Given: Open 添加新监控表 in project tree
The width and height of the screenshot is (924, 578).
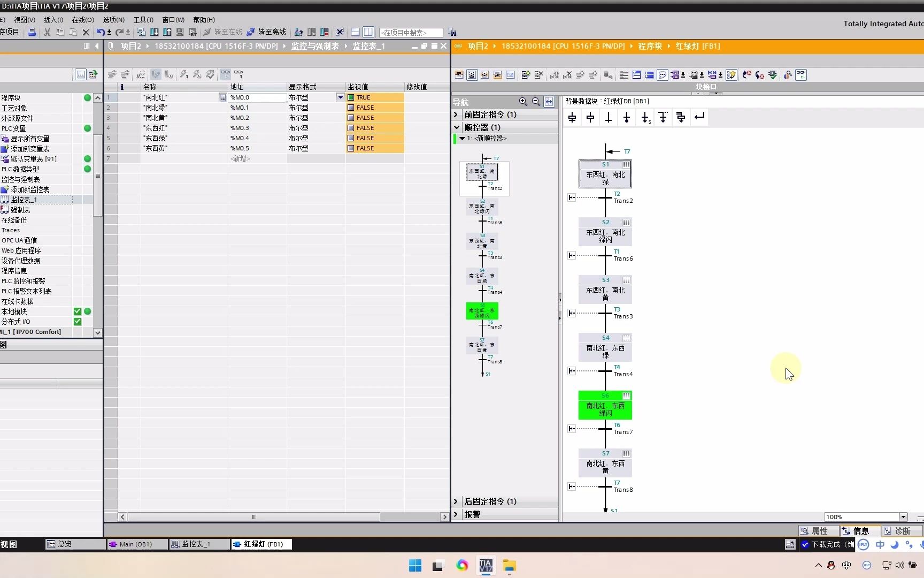Looking at the screenshot, I should [30, 189].
